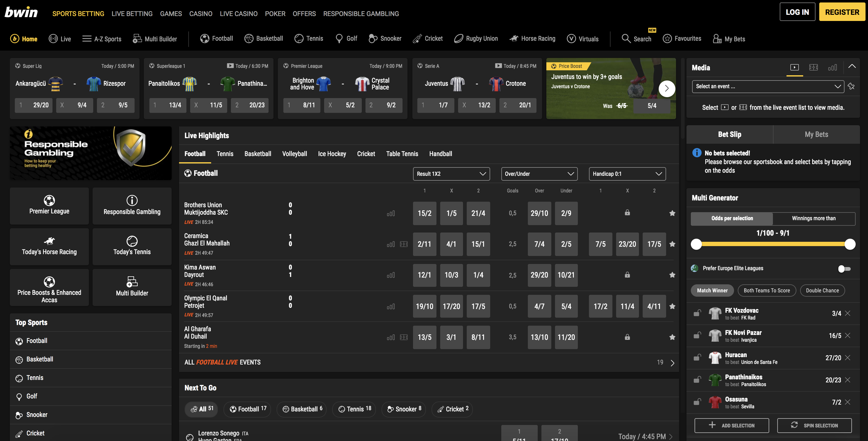Screen dimensions: 868x441
Task: Open the Select an event dropdown
Action: (x=768, y=87)
